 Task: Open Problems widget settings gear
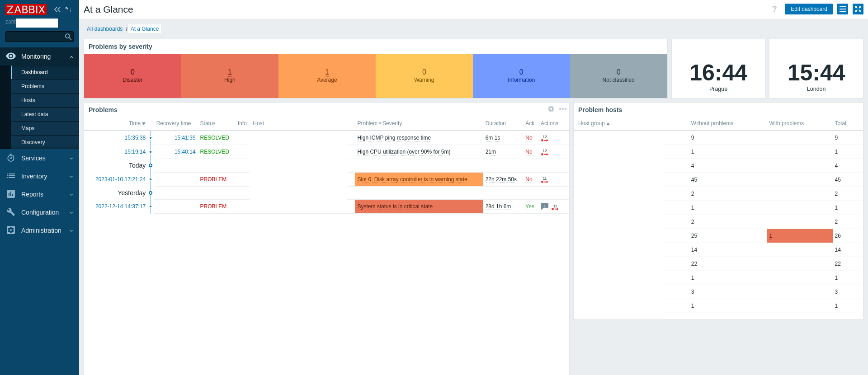coord(551,109)
